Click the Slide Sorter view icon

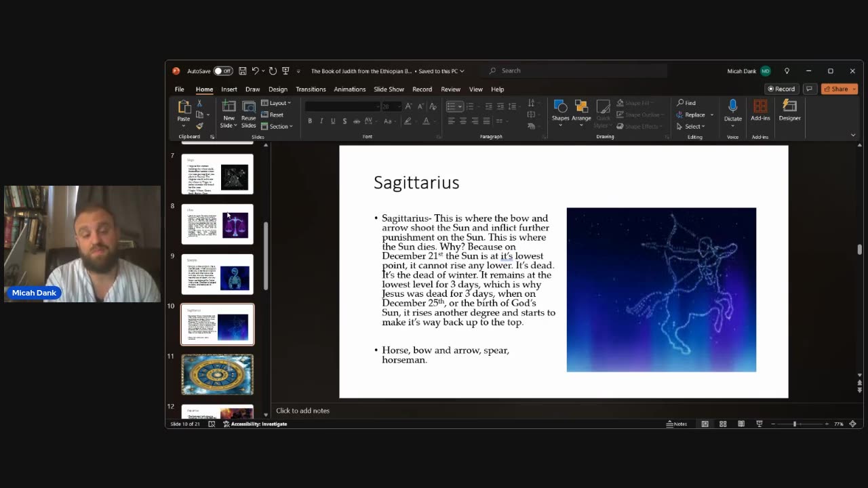coord(723,424)
